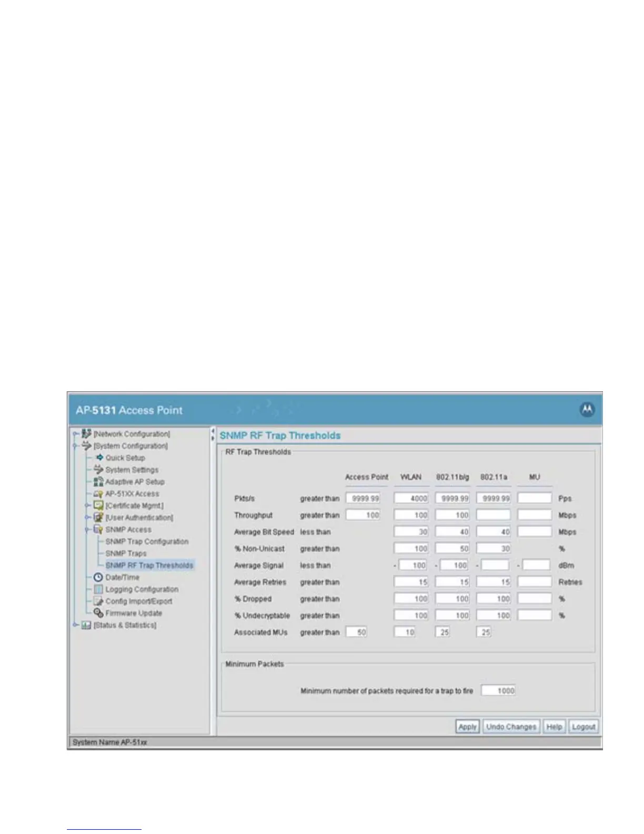
Task: Click the System Settings icon
Action: tap(98, 470)
